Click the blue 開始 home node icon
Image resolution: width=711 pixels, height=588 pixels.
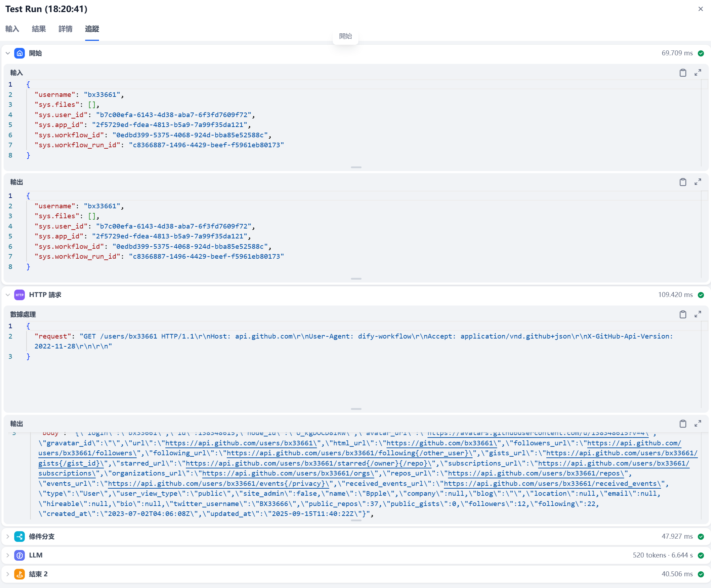(20, 53)
